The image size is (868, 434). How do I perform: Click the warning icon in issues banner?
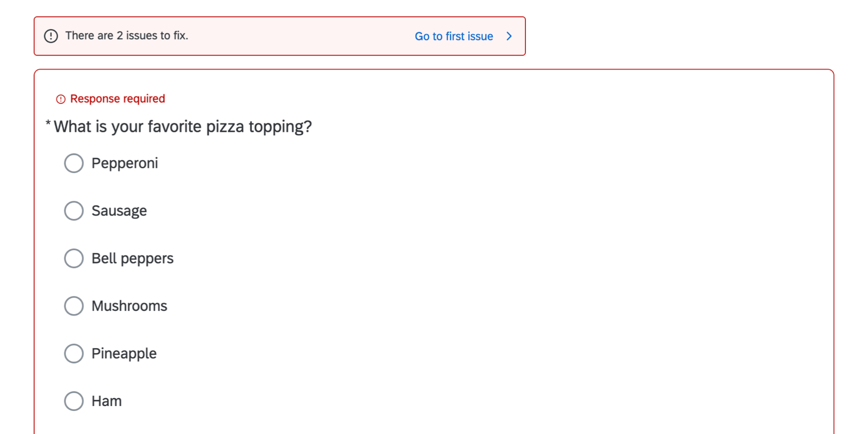click(51, 36)
